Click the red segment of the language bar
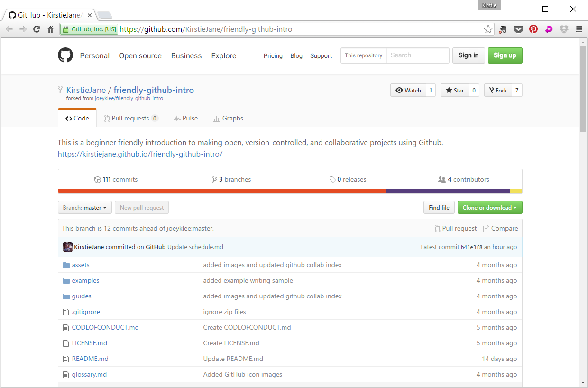 (x=222, y=191)
